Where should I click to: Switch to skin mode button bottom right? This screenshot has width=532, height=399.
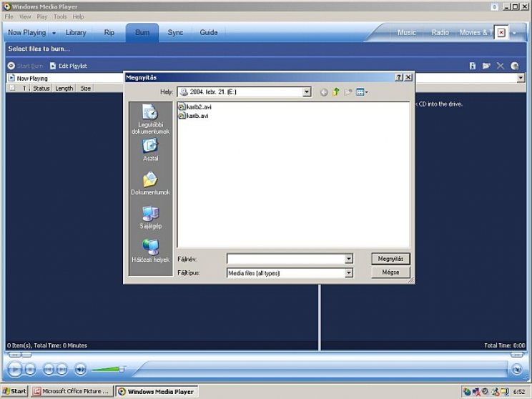click(x=517, y=369)
